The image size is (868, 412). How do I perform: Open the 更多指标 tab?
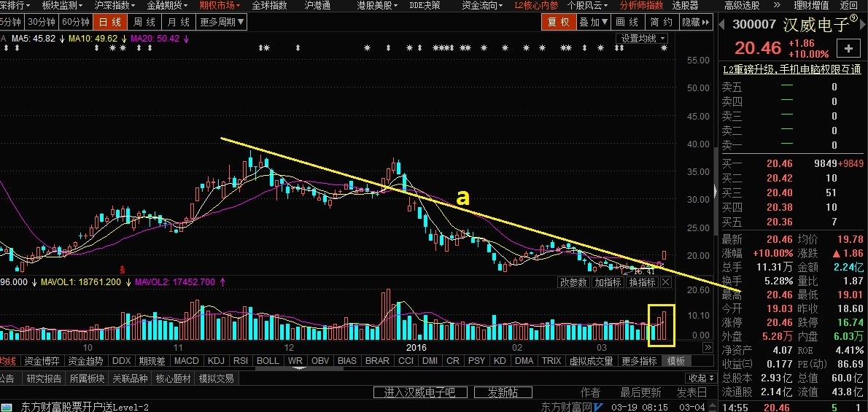(640, 361)
